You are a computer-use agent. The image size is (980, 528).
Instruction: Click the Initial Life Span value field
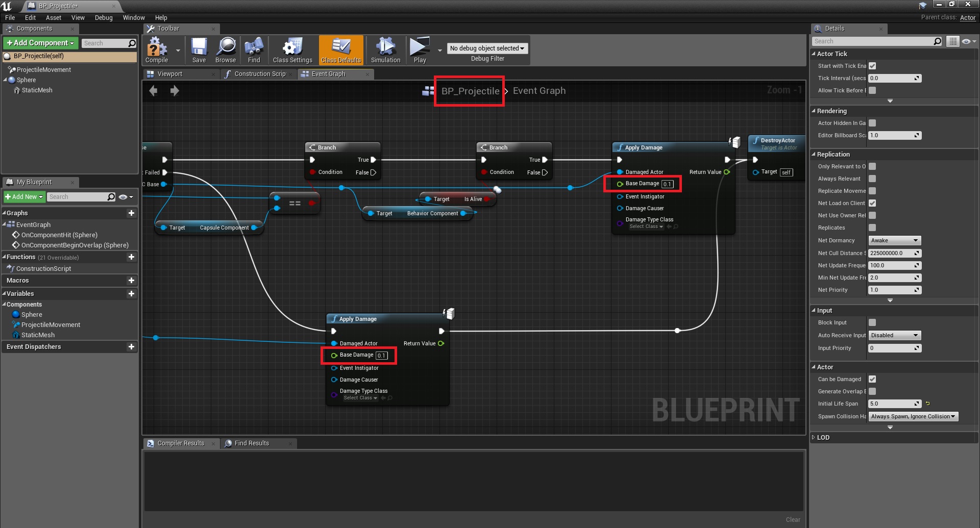[x=892, y=404]
